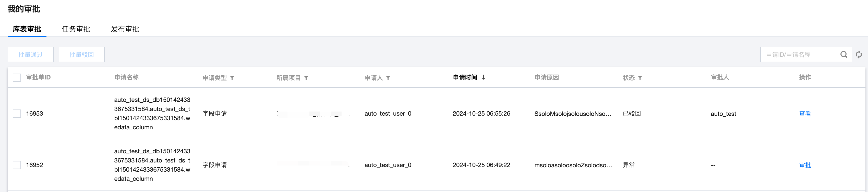Focus the 申请ID/申请名称 search field
Image resolution: width=868 pixels, height=192 pixels.
(x=799, y=54)
